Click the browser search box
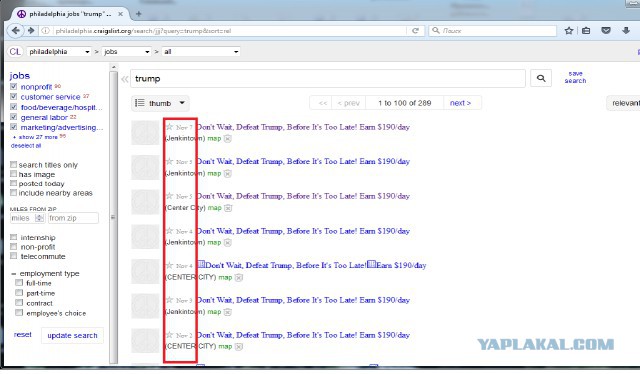 (x=493, y=31)
